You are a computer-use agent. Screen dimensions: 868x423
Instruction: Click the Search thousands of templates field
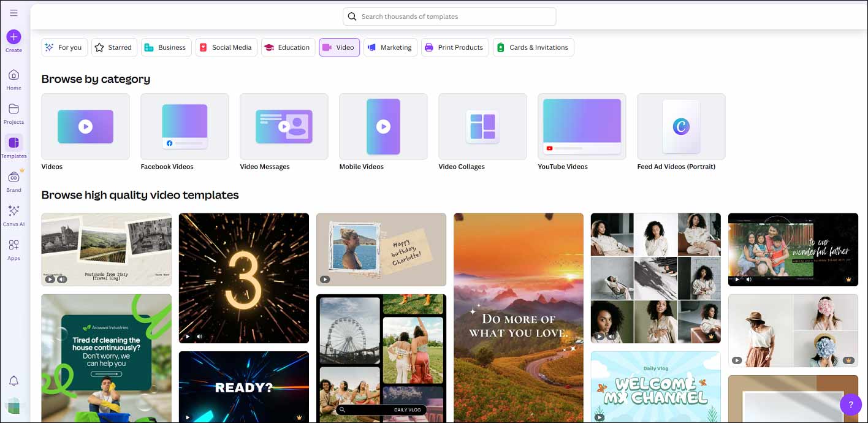tap(449, 17)
